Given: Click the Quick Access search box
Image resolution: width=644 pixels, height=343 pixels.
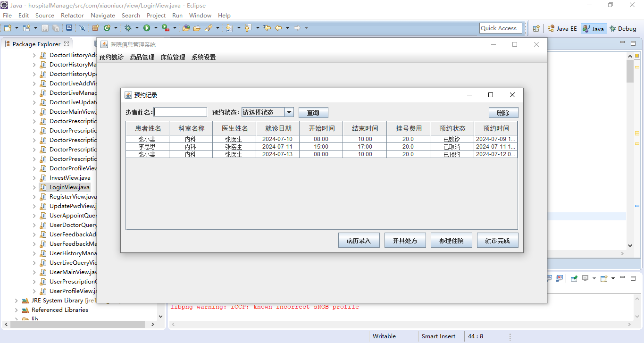Looking at the screenshot, I should (x=501, y=28).
